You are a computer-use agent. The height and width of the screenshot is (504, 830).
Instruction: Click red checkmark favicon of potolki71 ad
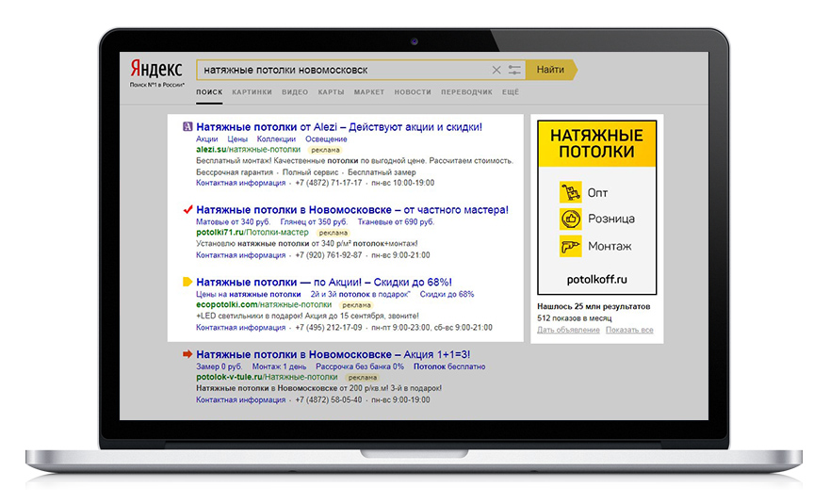187,210
